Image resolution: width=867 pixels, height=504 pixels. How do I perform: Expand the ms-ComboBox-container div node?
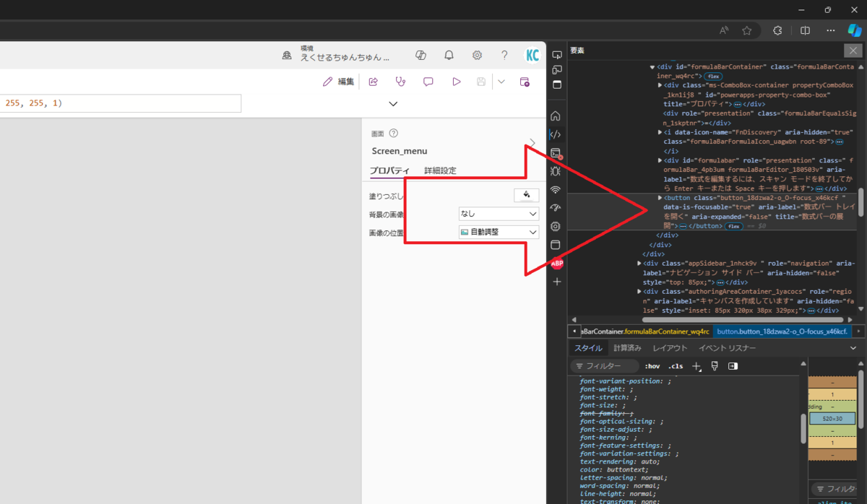tap(660, 85)
